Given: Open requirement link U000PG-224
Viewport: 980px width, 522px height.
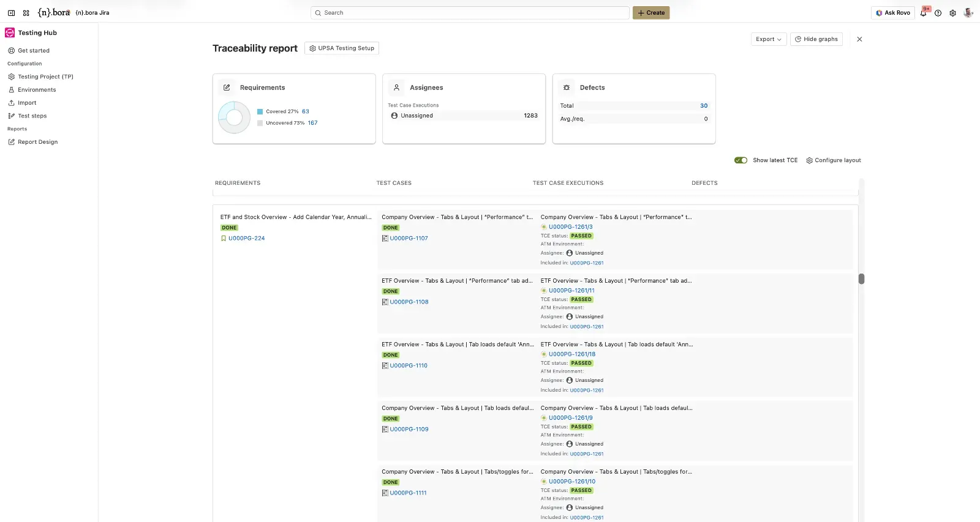Looking at the screenshot, I should tap(246, 239).
